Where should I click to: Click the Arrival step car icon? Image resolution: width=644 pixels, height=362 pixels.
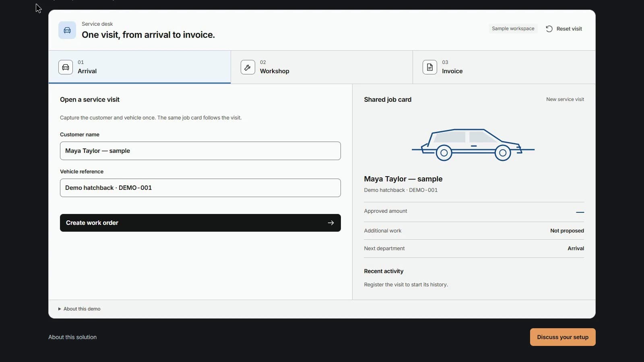[x=66, y=67]
